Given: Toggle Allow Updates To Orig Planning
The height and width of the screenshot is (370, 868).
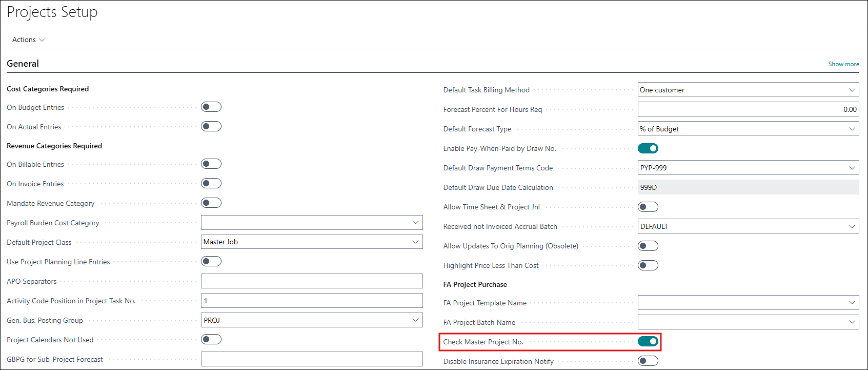Looking at the screenshot, I should (648, 246).
